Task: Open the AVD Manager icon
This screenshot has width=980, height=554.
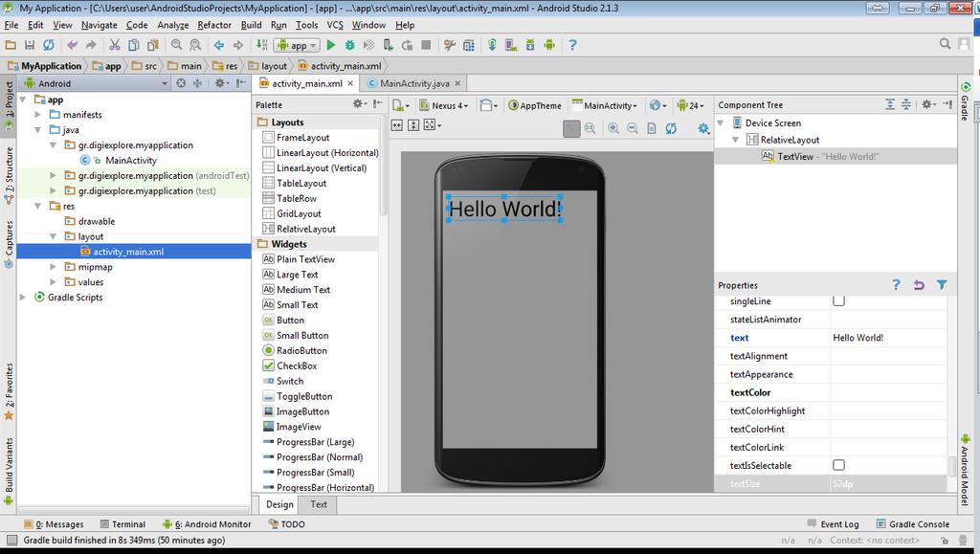Action: click(511, 45)
